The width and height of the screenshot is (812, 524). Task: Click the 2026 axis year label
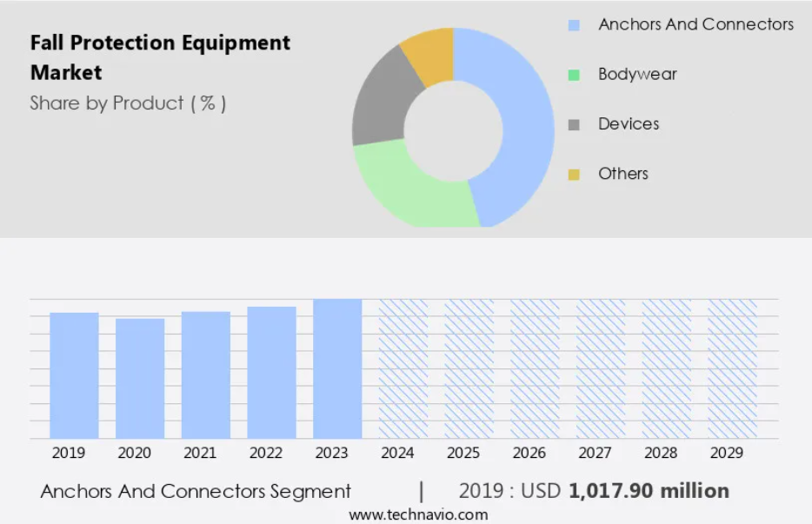pos(529,453)
